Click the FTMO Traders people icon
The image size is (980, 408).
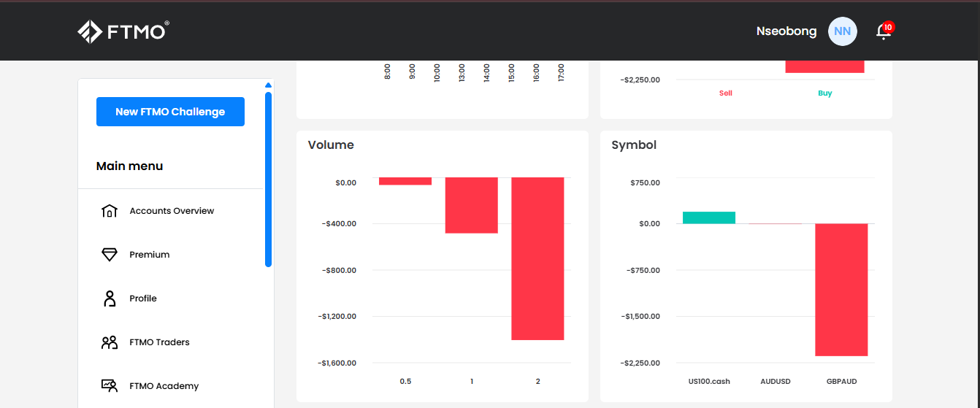[110, 342]
